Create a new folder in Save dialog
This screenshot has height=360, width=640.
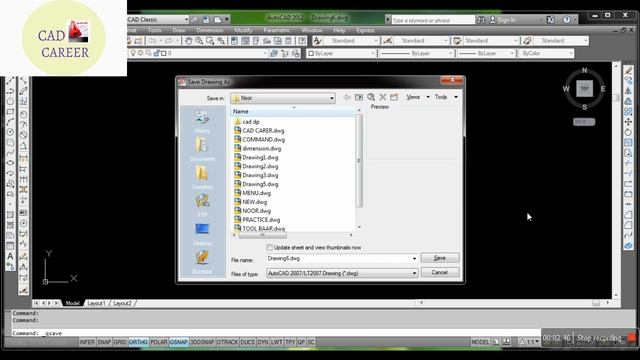pos(394,97)
